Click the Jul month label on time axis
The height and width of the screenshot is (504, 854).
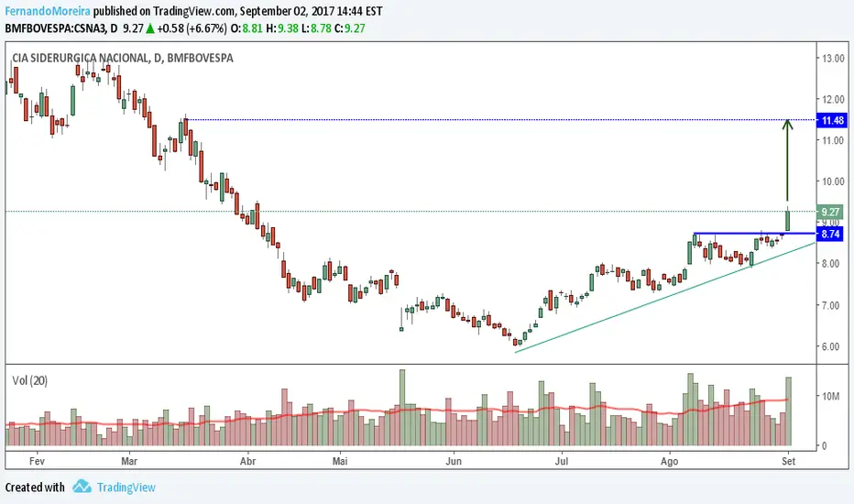tap(561, 461)
